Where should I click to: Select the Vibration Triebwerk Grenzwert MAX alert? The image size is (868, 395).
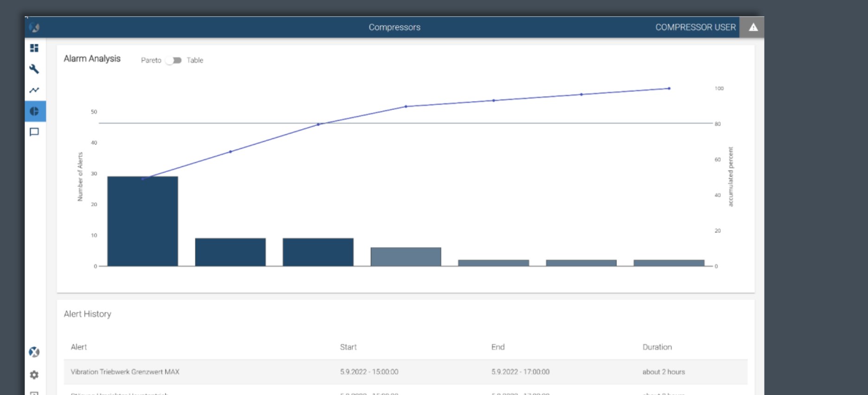click(125, 372)
